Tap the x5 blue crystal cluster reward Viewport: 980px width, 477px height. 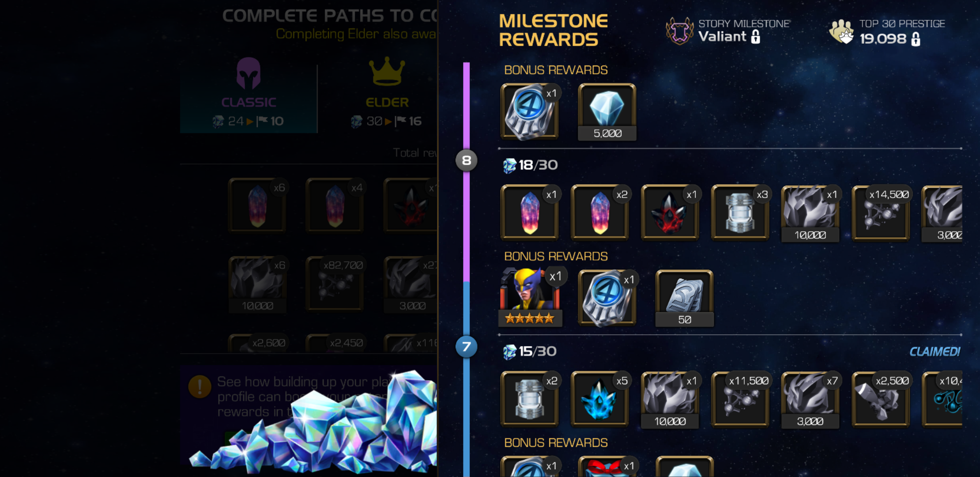click(x=599, y=399)
